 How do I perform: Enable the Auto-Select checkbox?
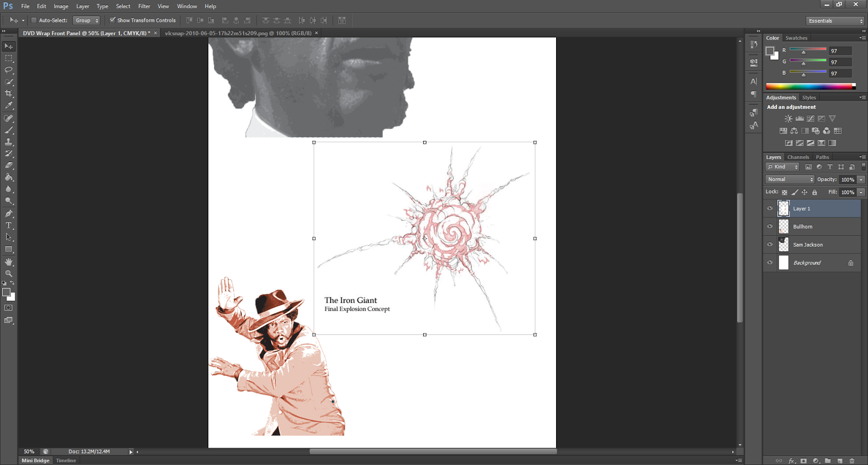[x=34, y=20]
